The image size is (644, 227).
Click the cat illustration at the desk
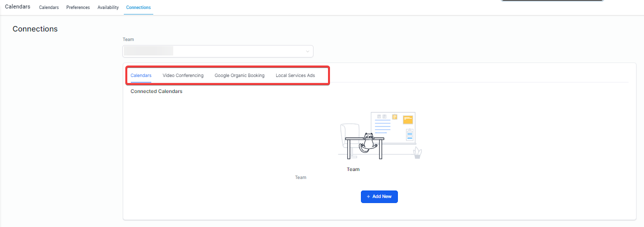[x=367, y=143]
